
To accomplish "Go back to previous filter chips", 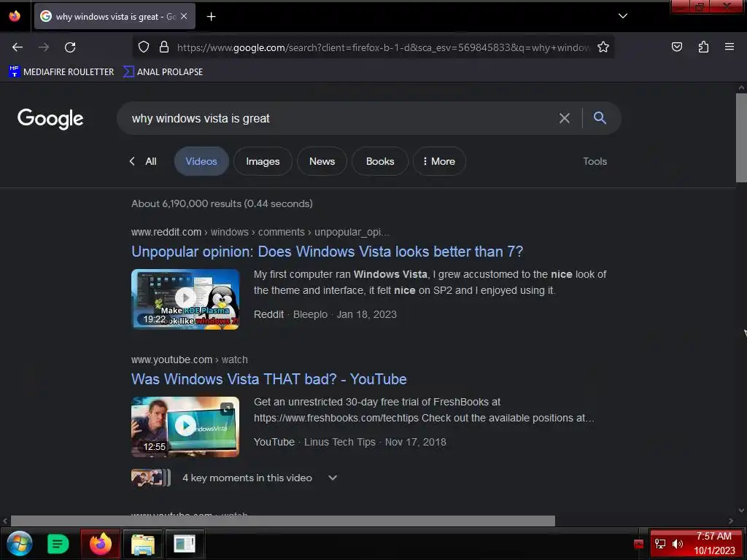I will point(132,161).
